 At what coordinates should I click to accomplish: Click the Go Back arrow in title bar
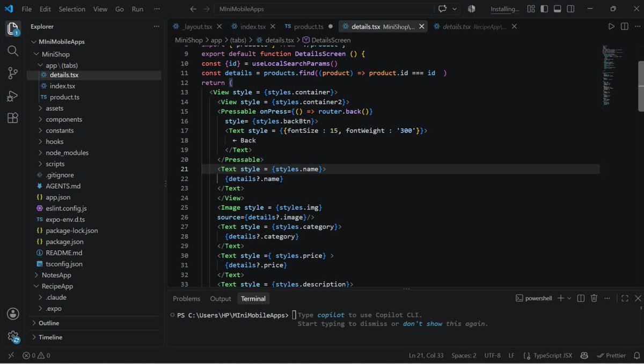click(x=193, y=9)
